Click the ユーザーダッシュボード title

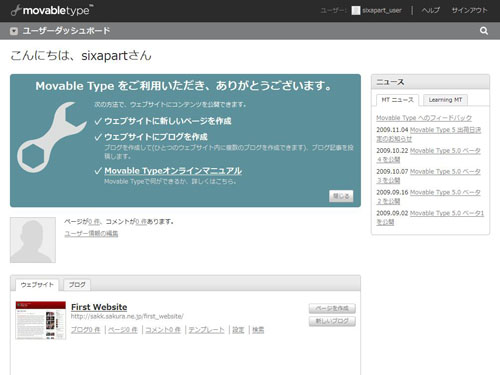(x=66, y=31)
